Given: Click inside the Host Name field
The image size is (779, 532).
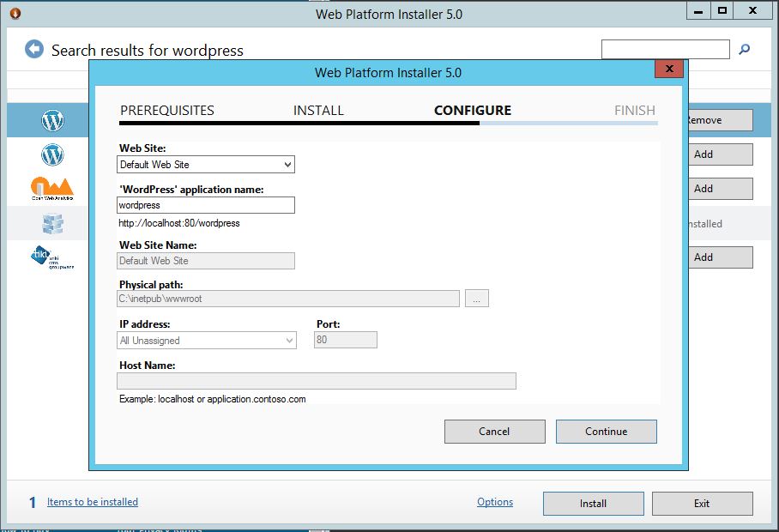Looking at the screenshot, I should [316, 380].
